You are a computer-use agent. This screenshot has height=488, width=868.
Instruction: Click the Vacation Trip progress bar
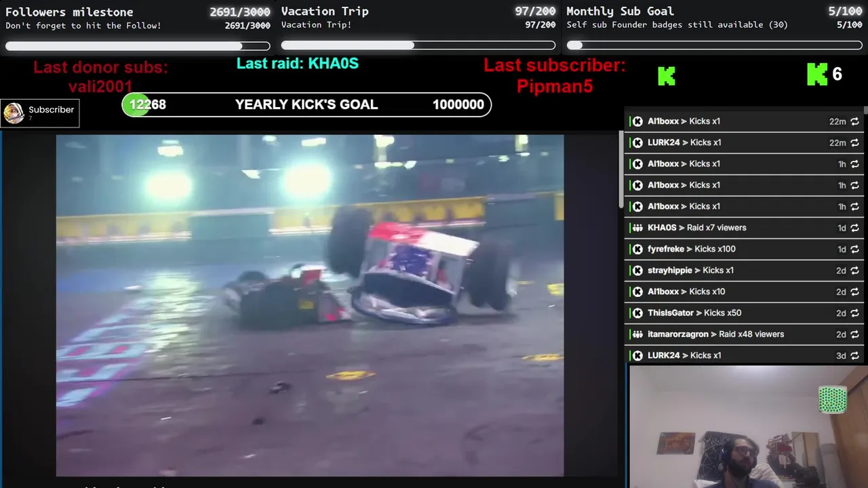[x=418, y=45]
